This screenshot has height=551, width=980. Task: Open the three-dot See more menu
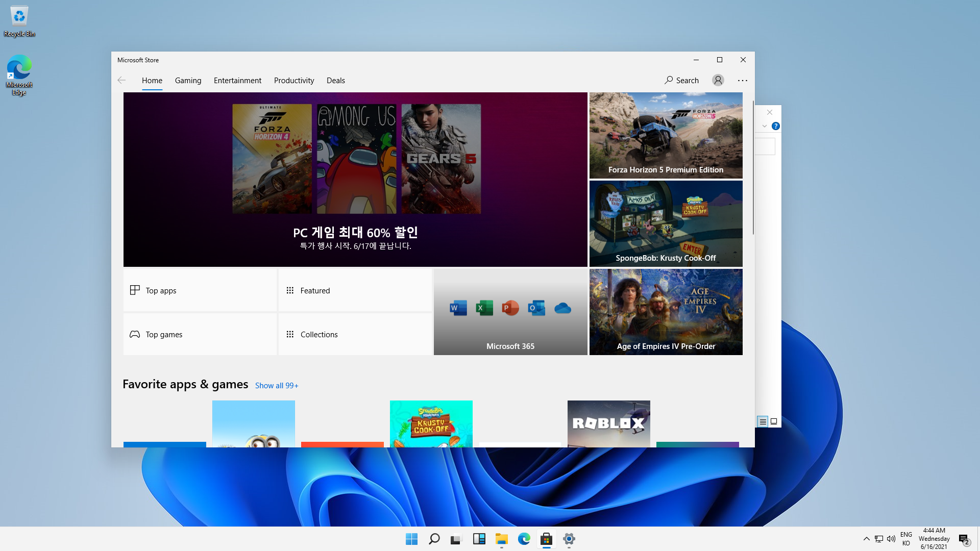742,80
